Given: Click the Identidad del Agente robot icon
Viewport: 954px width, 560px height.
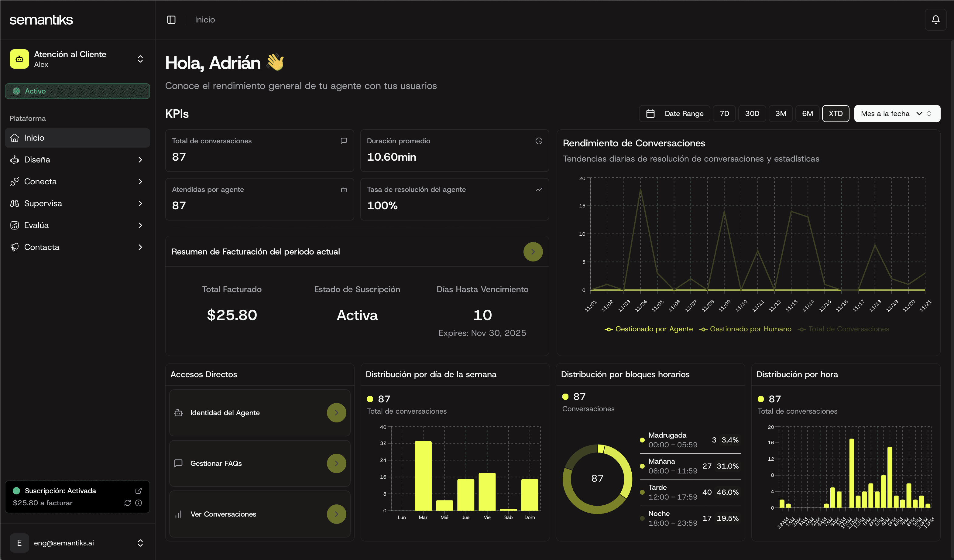Looking at the screenshot, I should (178, 413).
